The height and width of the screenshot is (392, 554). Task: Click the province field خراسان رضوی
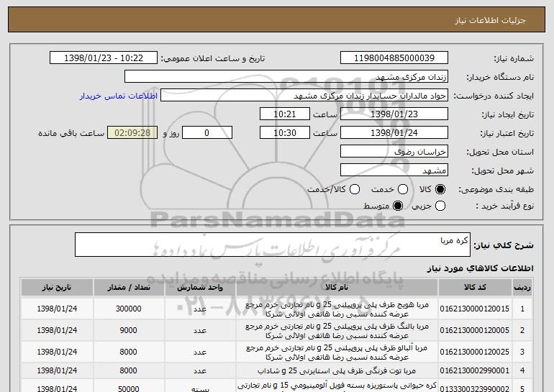point(394,152)
